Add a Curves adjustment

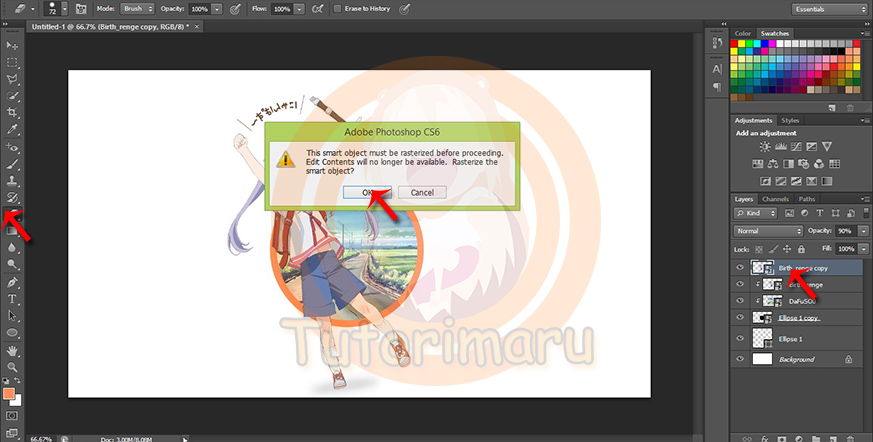point(796,147)
